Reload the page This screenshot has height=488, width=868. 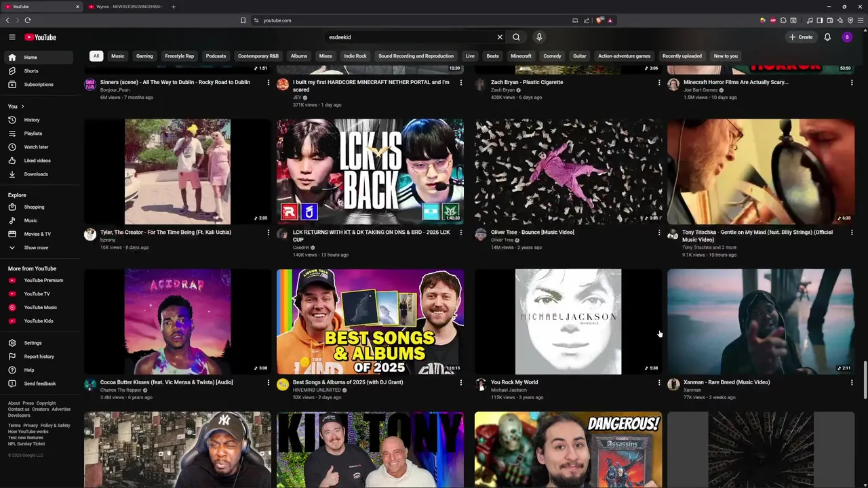[27, 20]
